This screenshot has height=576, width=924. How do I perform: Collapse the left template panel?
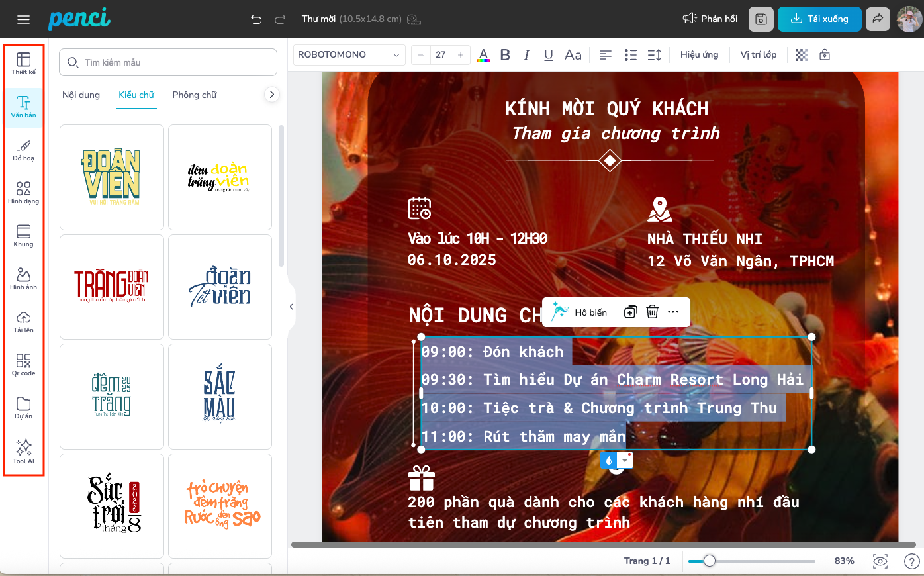coord(291,307)
